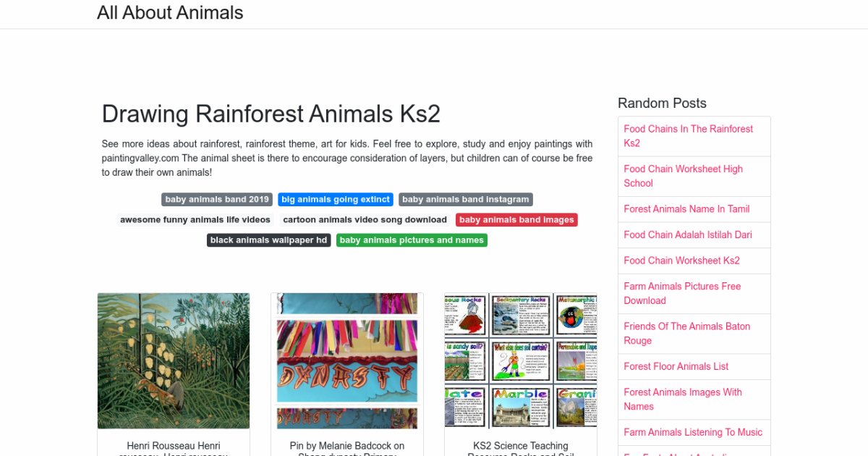Open the red "baby animals band images" tag
Screen dimensions: 868x456
coord(516,219)
